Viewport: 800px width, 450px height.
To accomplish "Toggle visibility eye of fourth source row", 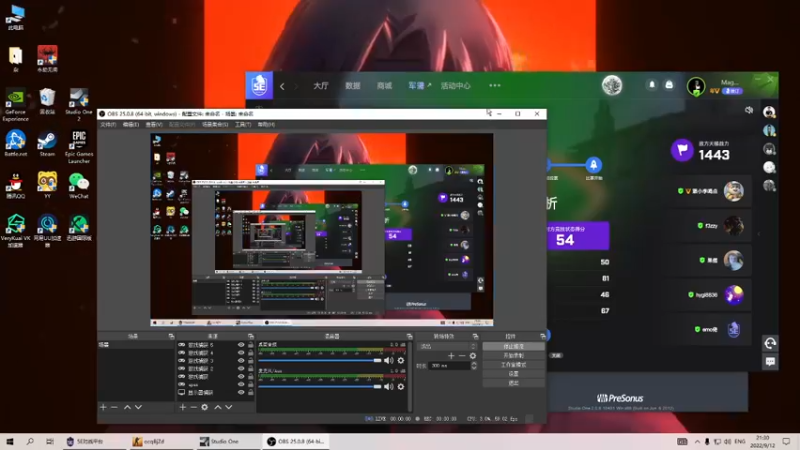I will click(x=241, y=368).
